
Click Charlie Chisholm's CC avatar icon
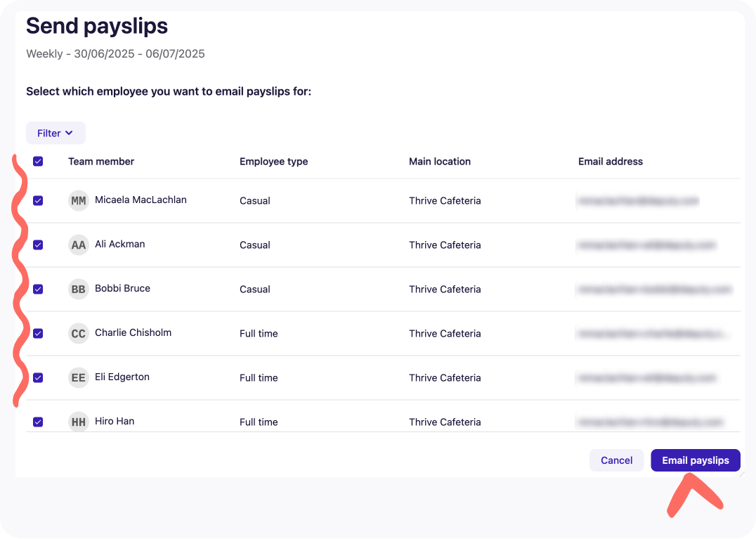click(78, 333)
